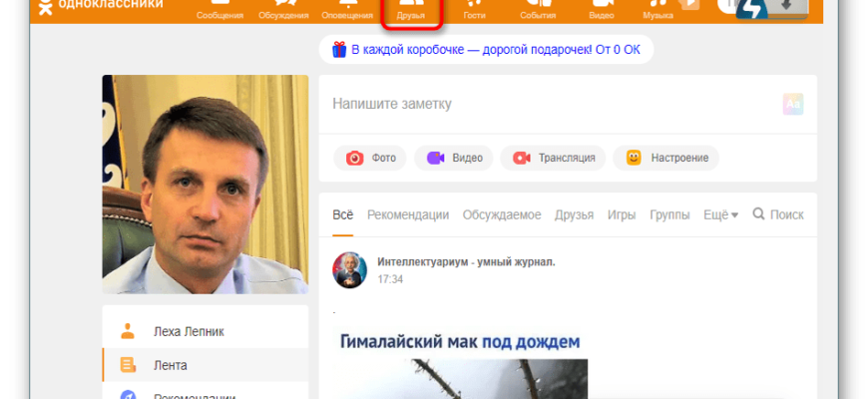Select Лента in the sidebar
This screenshot has width=868, height=399.
pos(206,365)
